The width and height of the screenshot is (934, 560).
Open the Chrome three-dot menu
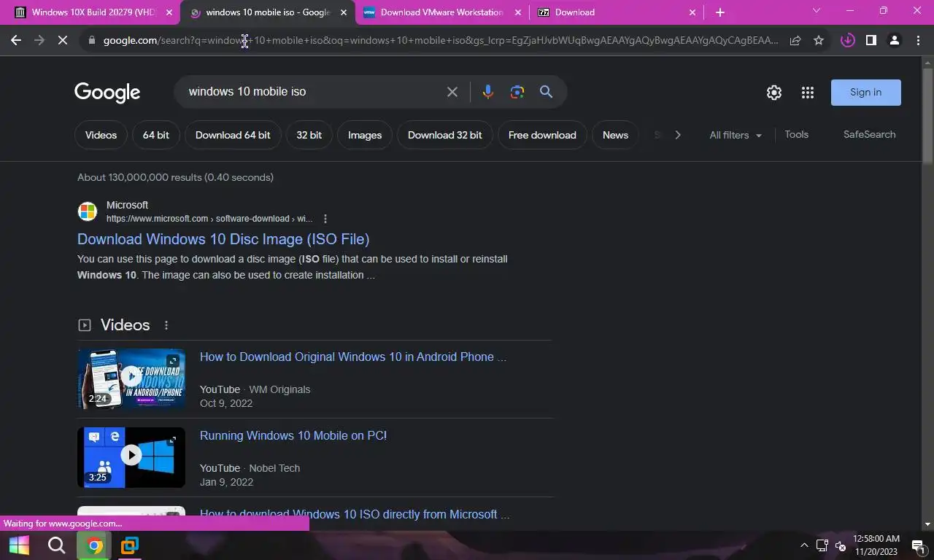click(x=917, y=41)
